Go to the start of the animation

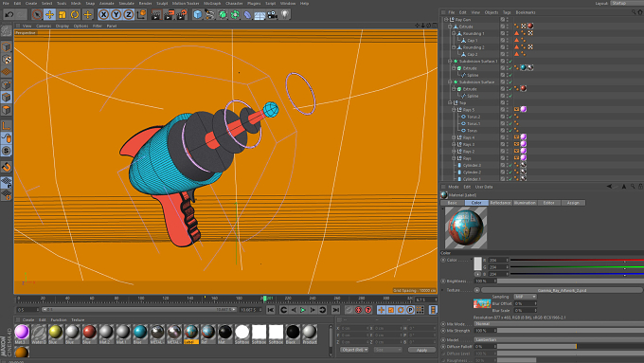(x=270, y=310)
